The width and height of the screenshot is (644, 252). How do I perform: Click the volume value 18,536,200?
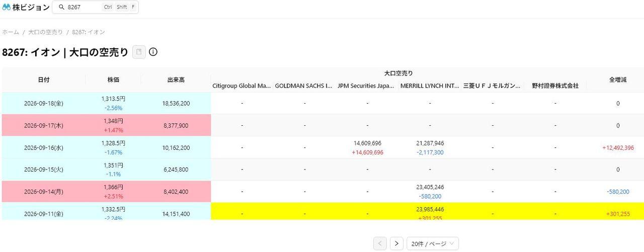click(176, 104)
